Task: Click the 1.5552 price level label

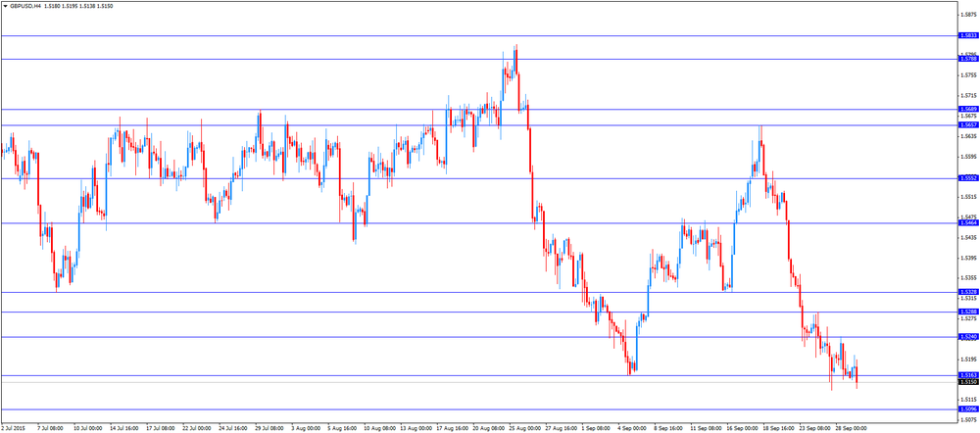Action: [967, 178]
